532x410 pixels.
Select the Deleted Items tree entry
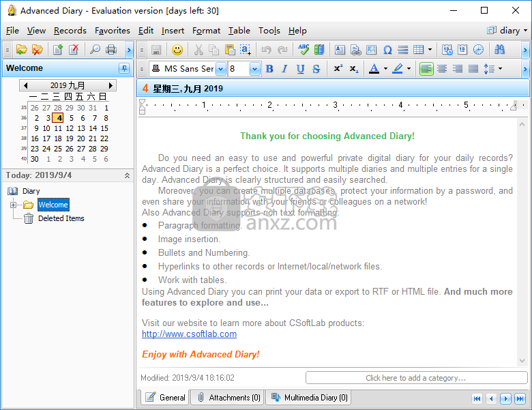point(61,218)
